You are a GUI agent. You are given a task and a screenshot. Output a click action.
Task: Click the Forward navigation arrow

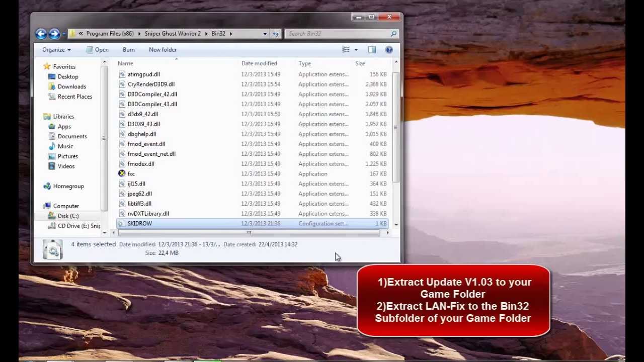click(x=54, y=34)
